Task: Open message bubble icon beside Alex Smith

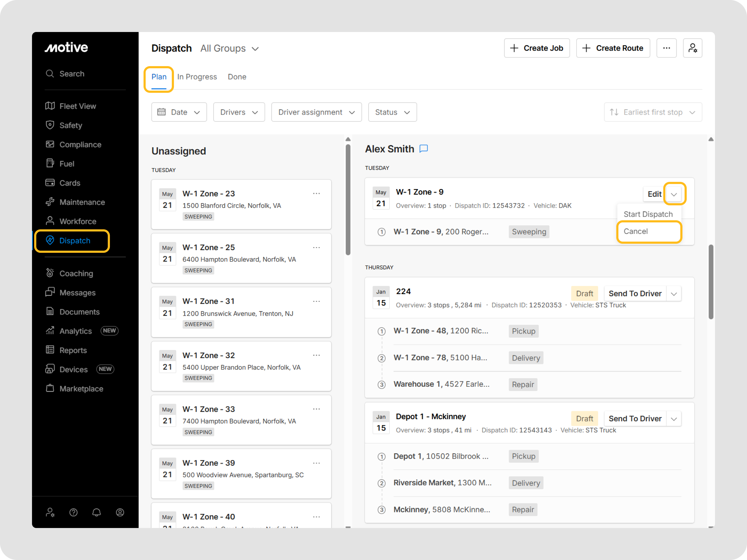Action: [x=423, y=149]
